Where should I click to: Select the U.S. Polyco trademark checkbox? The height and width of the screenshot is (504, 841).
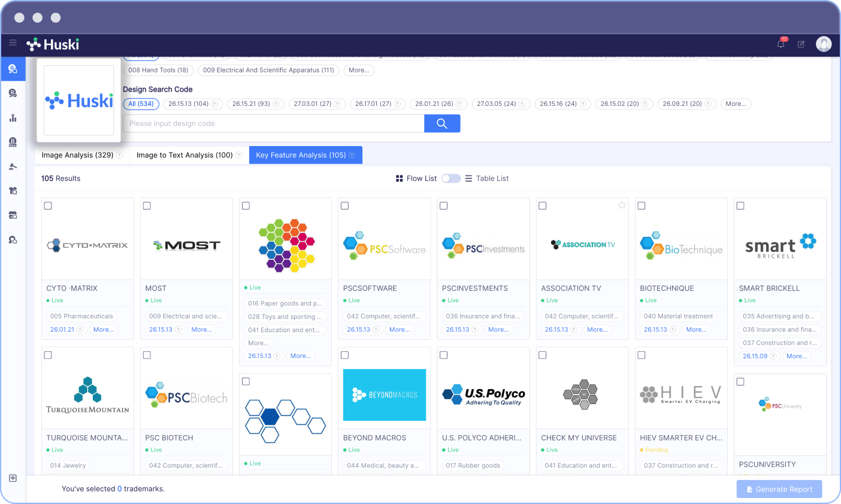tap(444, 355)
